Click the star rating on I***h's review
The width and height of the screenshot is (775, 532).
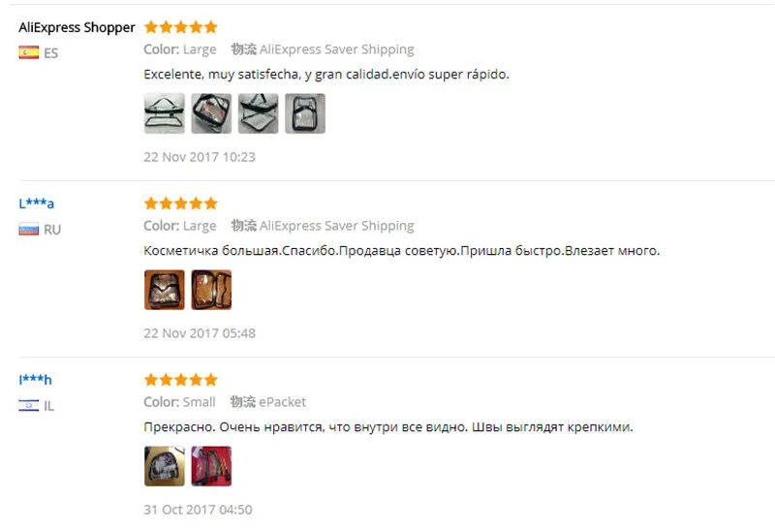click(x=181, y=380)
